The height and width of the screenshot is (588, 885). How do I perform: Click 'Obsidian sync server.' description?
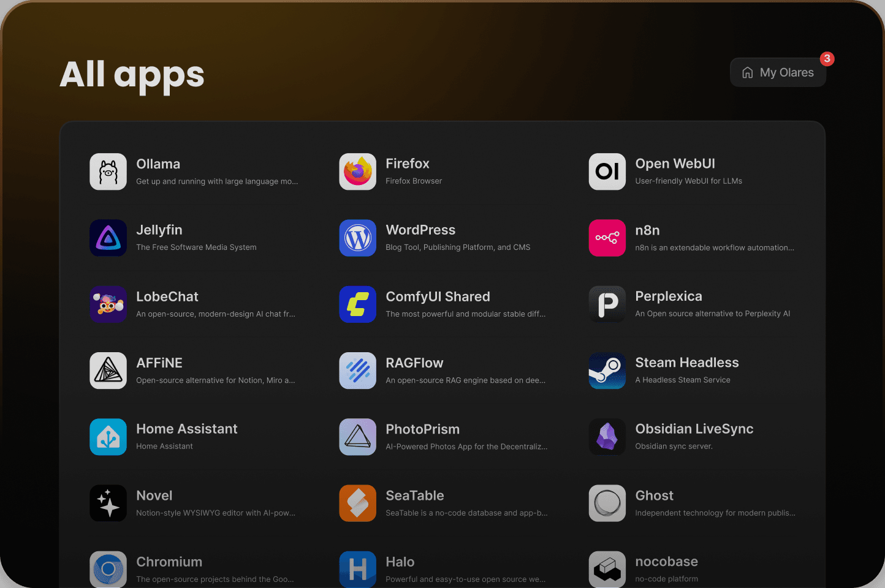pos(674,447)
